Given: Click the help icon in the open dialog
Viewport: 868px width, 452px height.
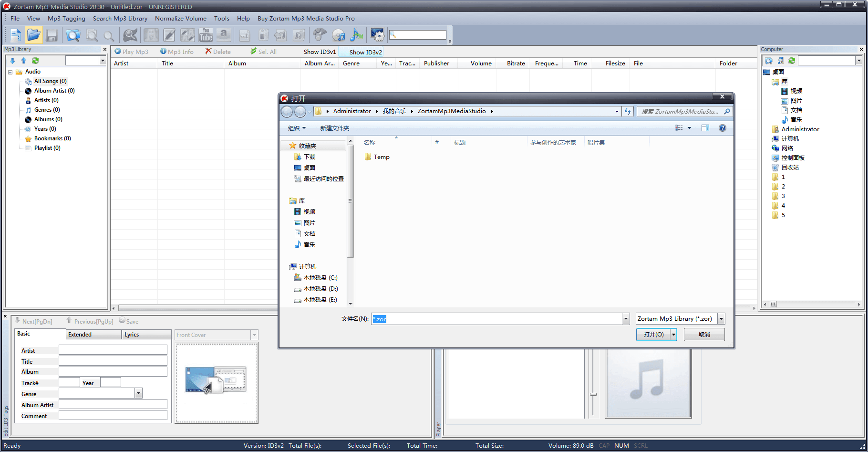Looking at the screenshot, I should click(723, 128).
